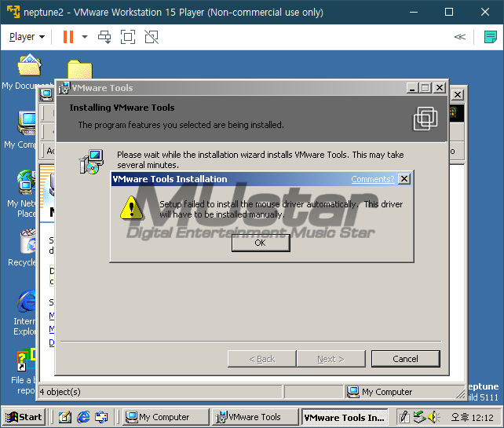Select the VMware Tools In... taskbar button
The height and width of the screenshot is (428, 504).
[x=345, y=417]
